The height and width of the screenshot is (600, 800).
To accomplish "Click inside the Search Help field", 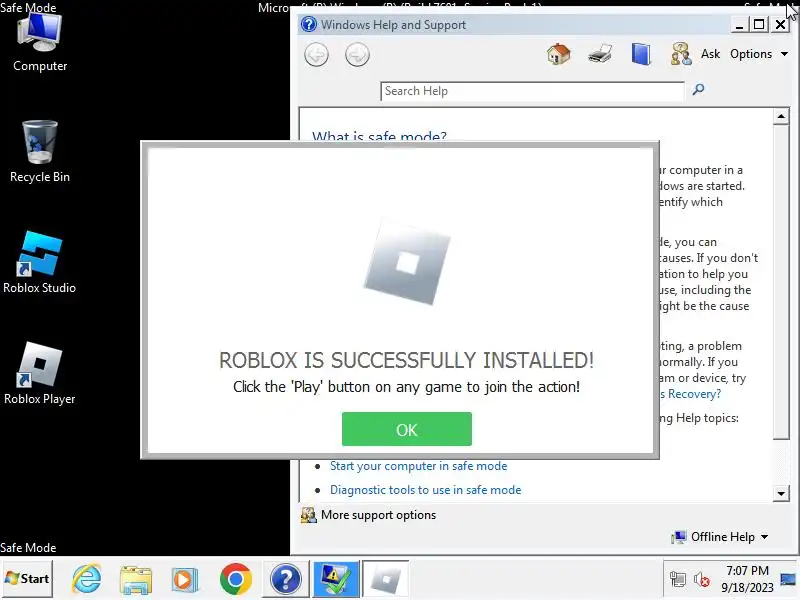I will click(532, 91).
